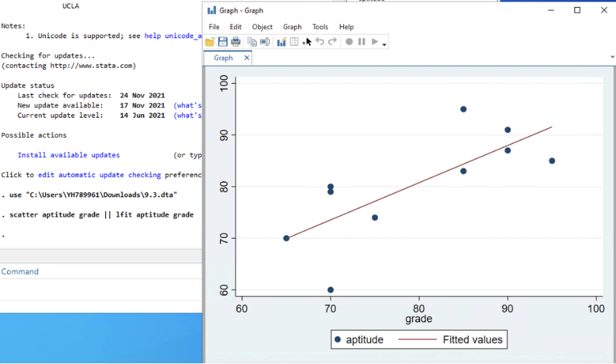
Task: Open the Edit menu in Graph window
Action: pyautogui.click(x=236, y=27)
